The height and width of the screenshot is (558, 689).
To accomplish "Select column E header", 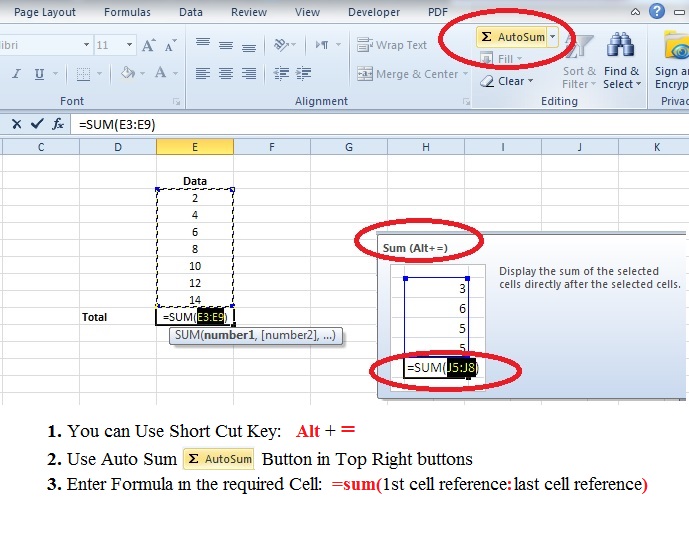I will click(195, 147).
